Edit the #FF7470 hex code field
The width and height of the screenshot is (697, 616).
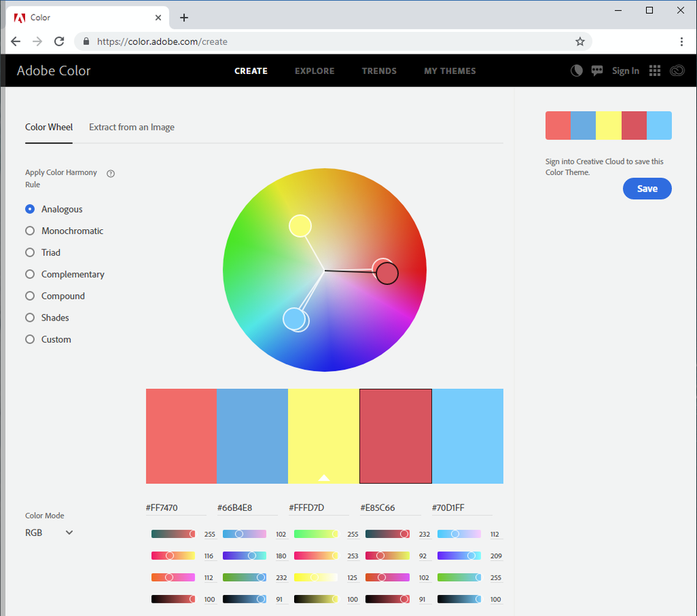pyautogui.click(x=176, y=507)
